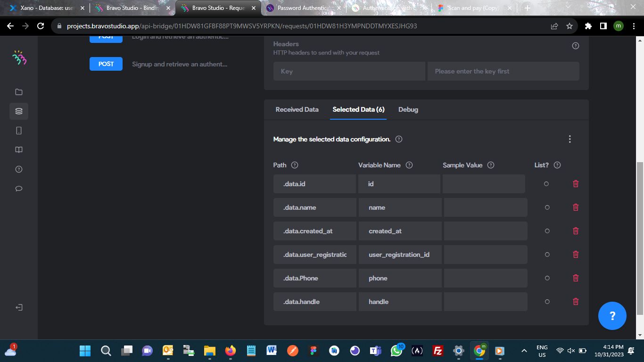Delete the .data.handle row

point(576,301)
